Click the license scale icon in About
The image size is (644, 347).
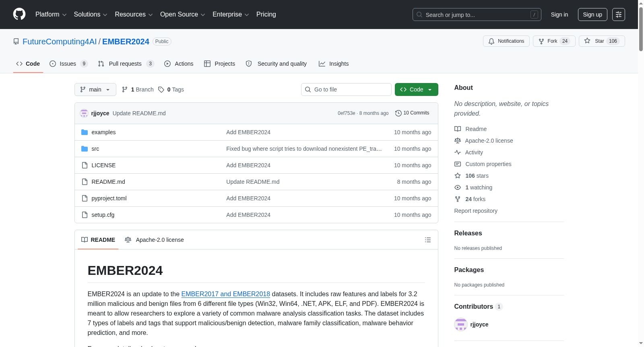[458, 141]
